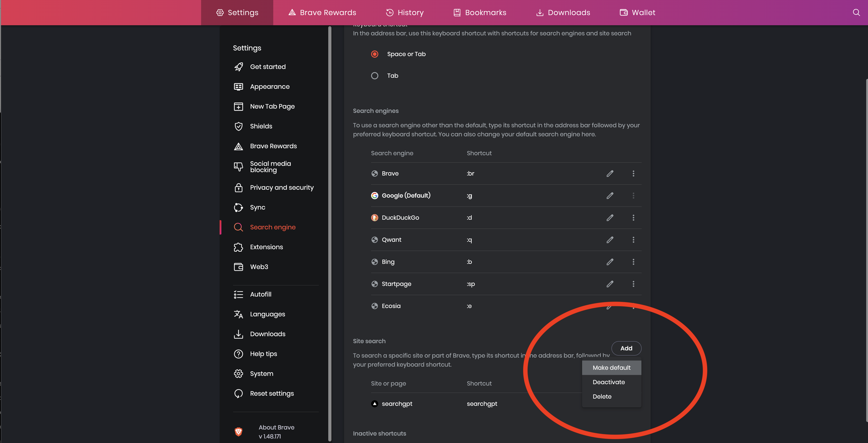This screenshot has height=443, width=868.
Task: Click the edit pencil for Brave engine
Action: [610, 174]
